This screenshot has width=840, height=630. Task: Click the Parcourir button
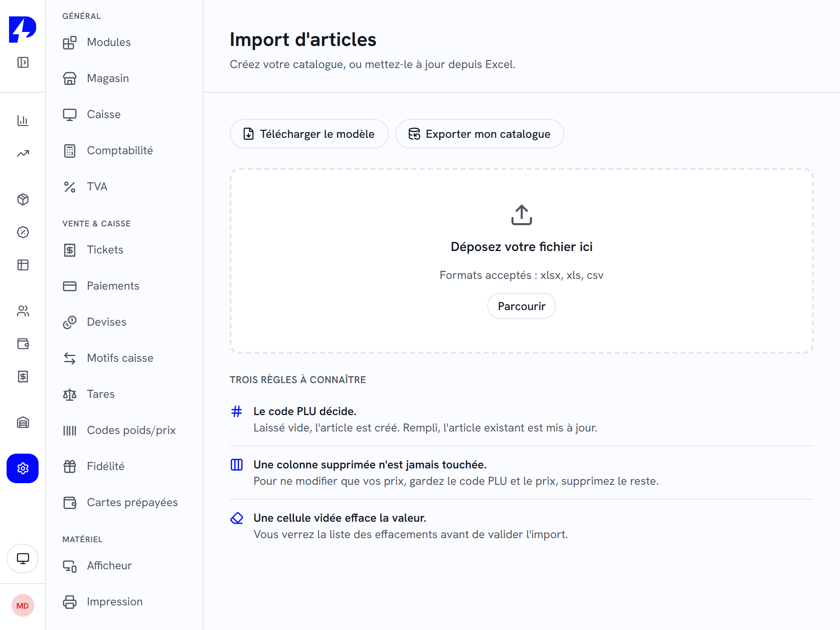coord(521,306)
